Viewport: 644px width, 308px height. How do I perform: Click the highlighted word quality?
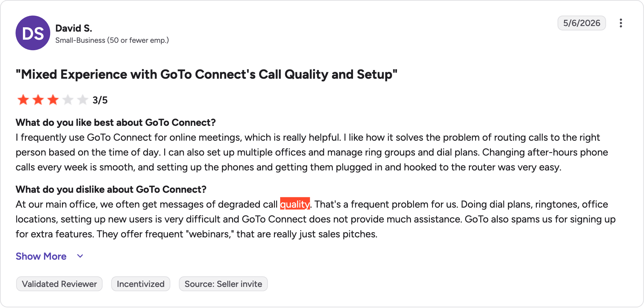coord(295,204)
